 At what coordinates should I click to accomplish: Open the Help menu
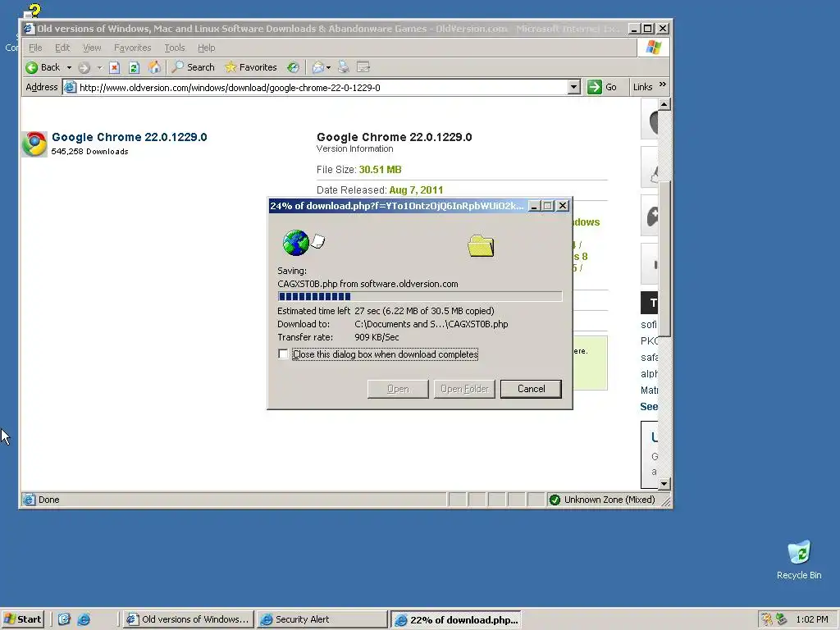[206, 48]
